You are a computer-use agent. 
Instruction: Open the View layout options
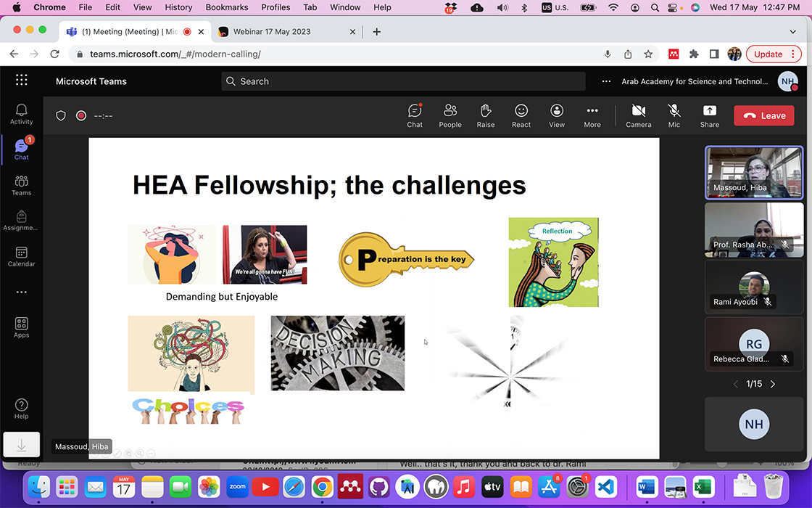[x=557, y=115]
